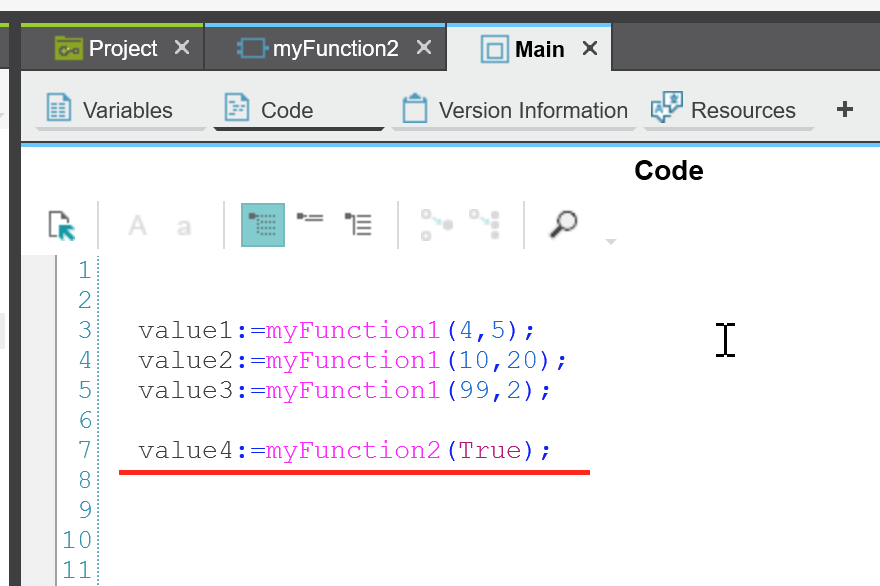Click the True argument in line 7
Image resolution: width=880 pixels, height=586 pixels.
point(490,450)
